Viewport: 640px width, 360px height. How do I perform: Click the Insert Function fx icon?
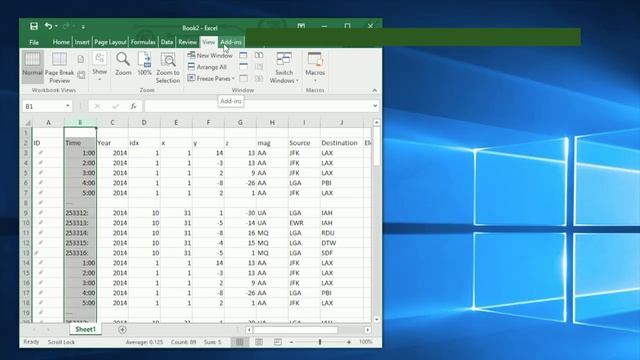[133, 107]
